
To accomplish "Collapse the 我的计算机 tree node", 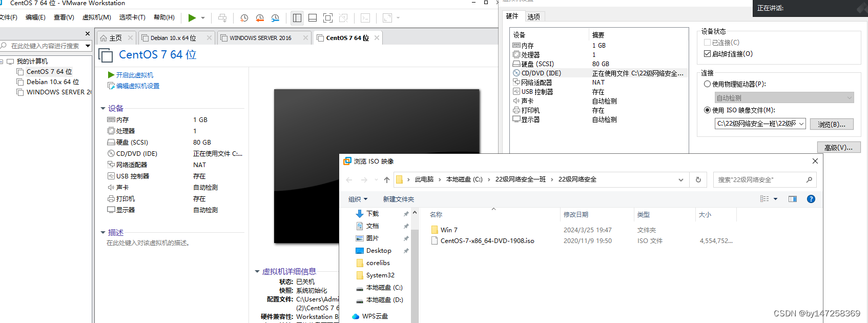I will [2, 62].
